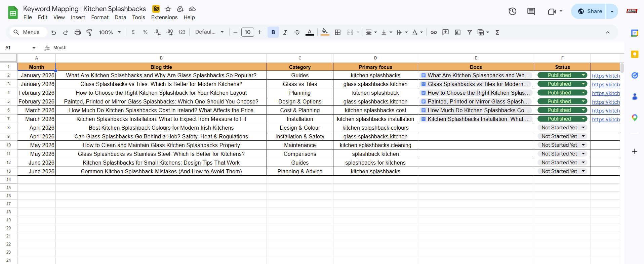This screenshot has width=644, height=264.
Task: Open Google Keep in side panel
Action: pyautogui.click(x=635, y=54)
